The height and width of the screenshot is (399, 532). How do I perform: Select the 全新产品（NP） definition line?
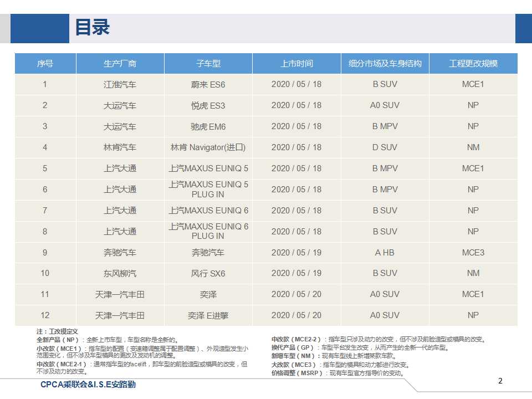pos(108,340)
